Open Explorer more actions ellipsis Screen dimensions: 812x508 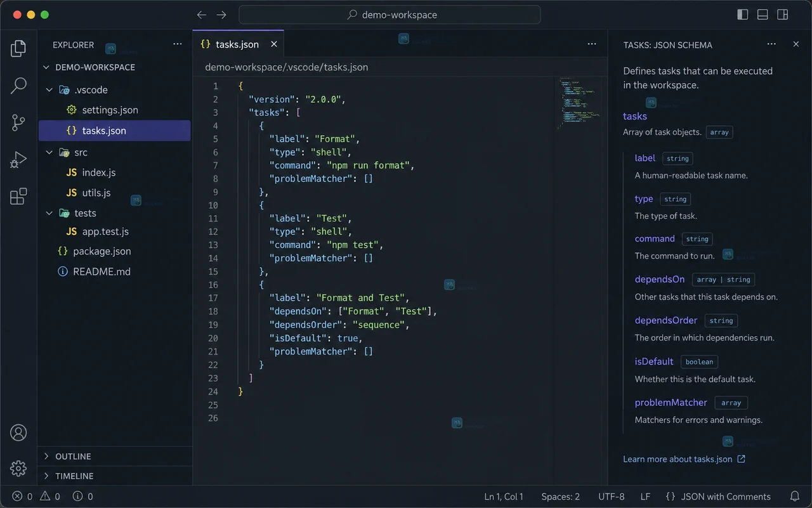tap(178, 44)
